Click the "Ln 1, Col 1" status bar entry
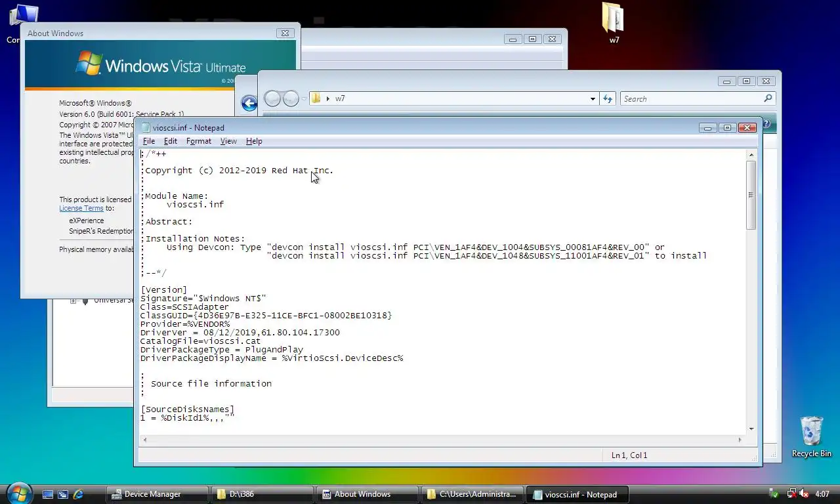The image size is (840, 504). pos(629,455)
